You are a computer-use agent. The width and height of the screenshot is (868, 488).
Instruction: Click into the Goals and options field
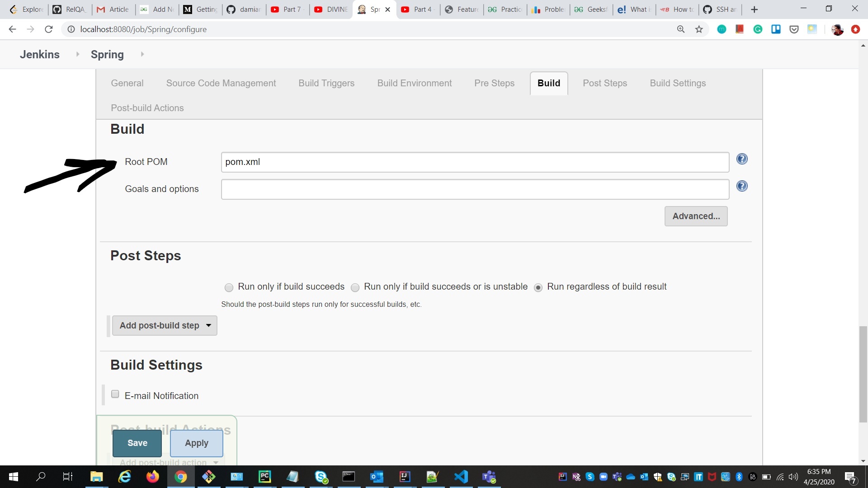click(475, 189)
